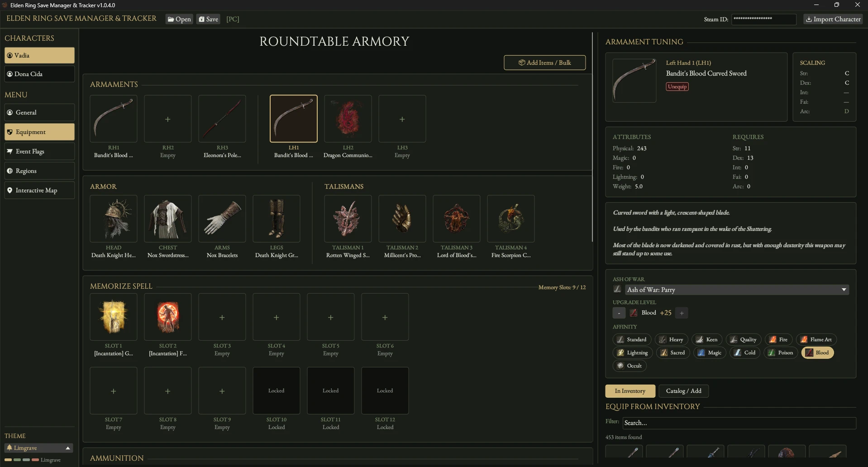Add a spell to empty Slot 5
The width and height of the screenshot is (868, 467).
tap(331, 317)
